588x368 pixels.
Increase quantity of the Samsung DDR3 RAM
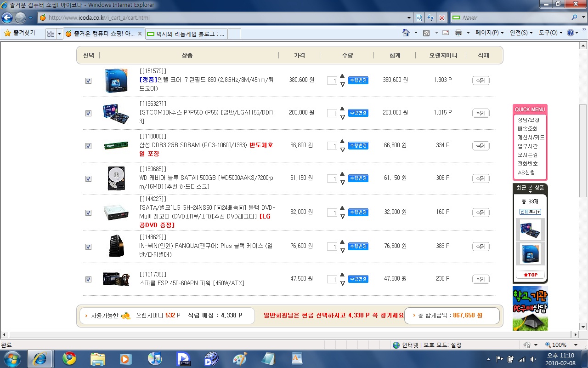coord(342,142)
